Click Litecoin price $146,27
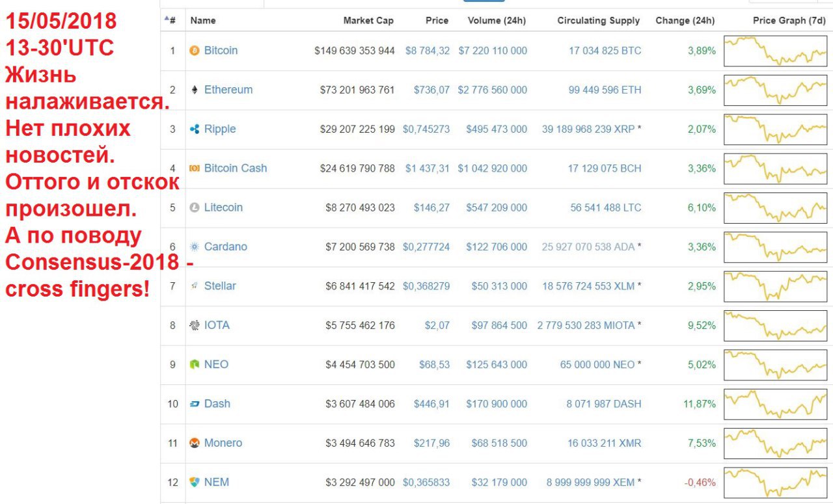This screenshot has height=504, width=833. (431, 207)
